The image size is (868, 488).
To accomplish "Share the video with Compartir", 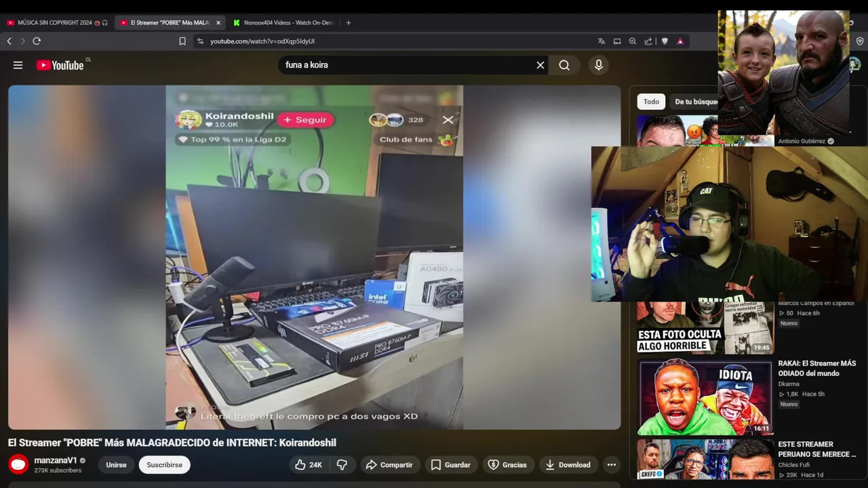I will 389,465.
